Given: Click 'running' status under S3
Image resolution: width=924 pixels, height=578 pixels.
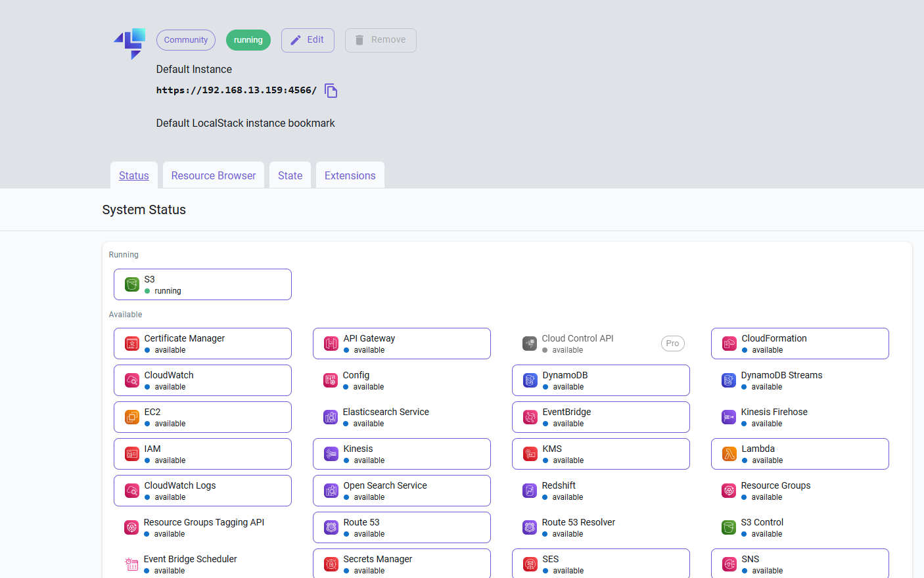Looking at the screenshot, I should point(168,291).
